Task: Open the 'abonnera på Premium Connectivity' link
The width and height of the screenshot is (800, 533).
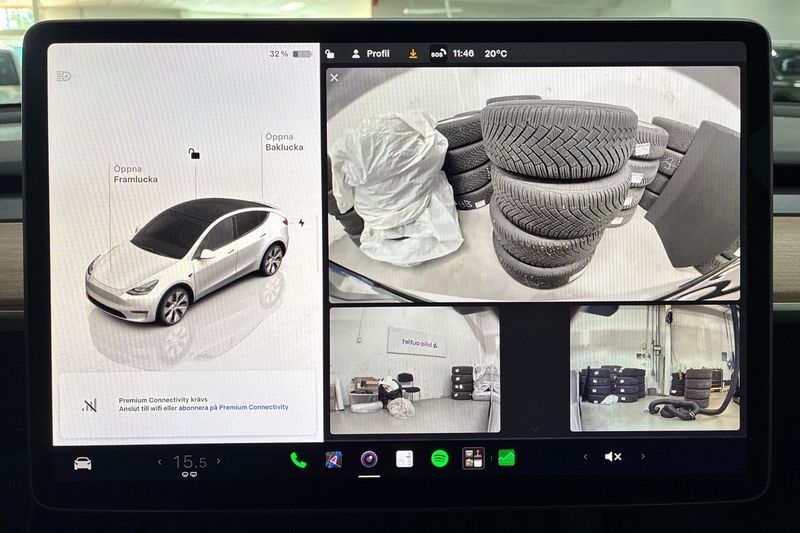Action: pyautogui.click(x=233, y=408)
